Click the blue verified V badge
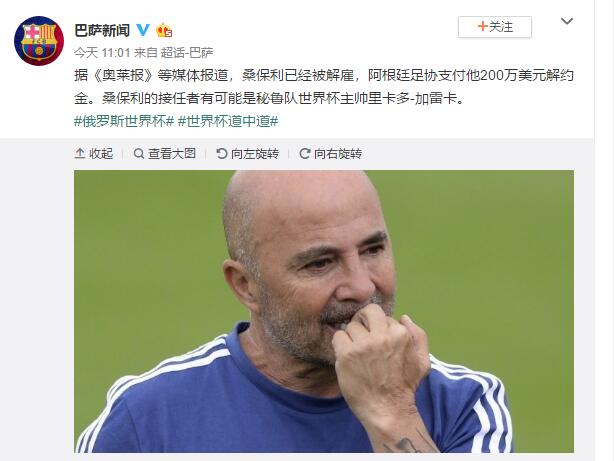 [x=143, y=30]
